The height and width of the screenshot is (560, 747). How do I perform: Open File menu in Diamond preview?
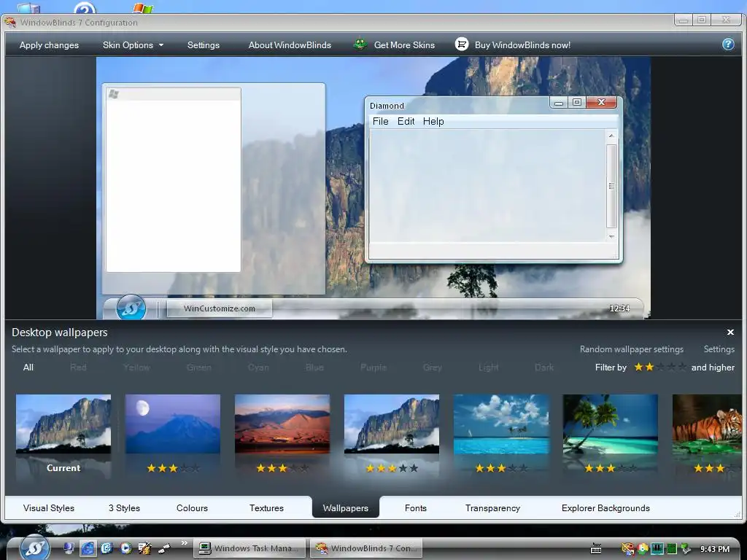coord(380,122)
